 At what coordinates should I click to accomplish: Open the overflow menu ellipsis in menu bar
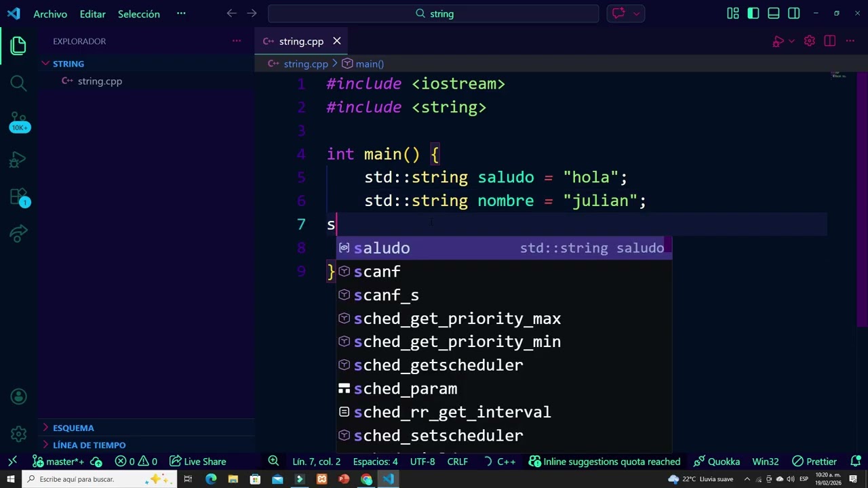pyautogui.click(x=181, y=14)
